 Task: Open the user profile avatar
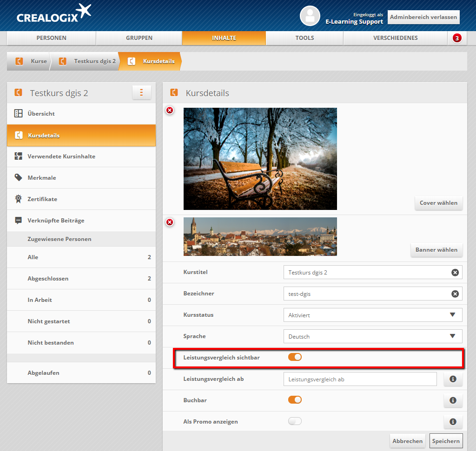pos(310,16)
